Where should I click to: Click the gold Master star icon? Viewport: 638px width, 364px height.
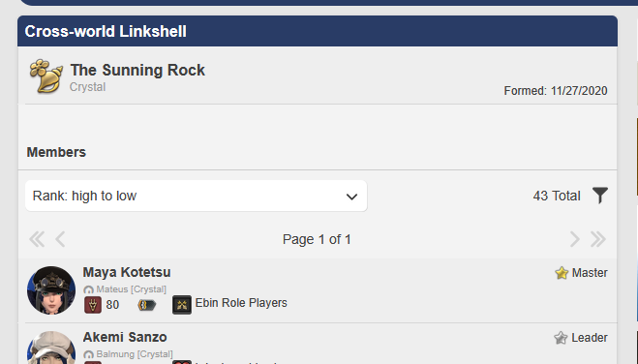click(x=562, y=273)
